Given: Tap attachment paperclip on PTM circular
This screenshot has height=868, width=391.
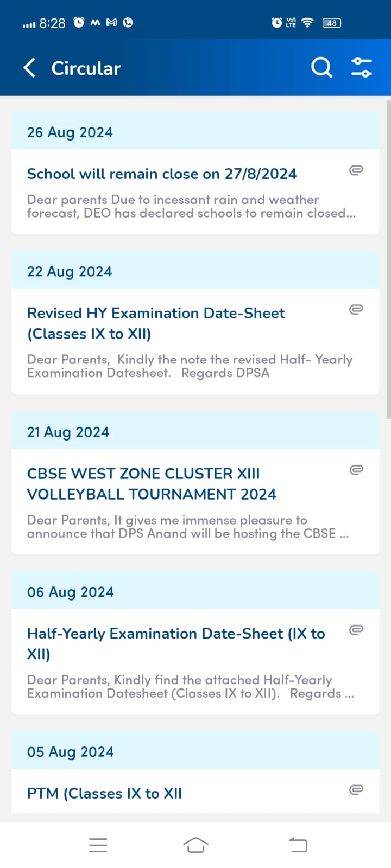Looking at the screenshot, I should click(356, 790).
